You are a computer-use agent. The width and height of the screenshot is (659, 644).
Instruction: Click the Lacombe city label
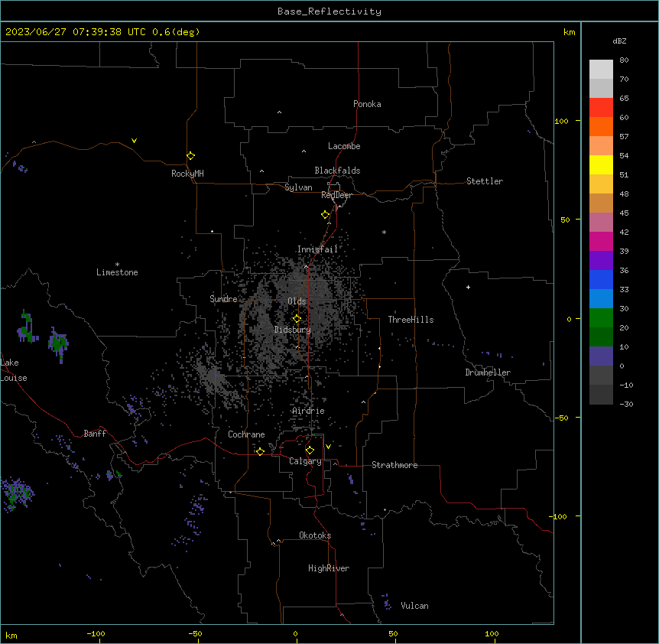[x=344, y=146]
